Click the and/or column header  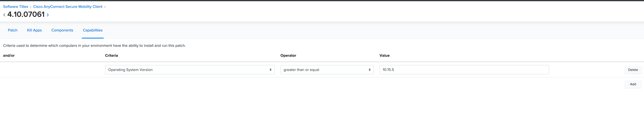[9, 56]
